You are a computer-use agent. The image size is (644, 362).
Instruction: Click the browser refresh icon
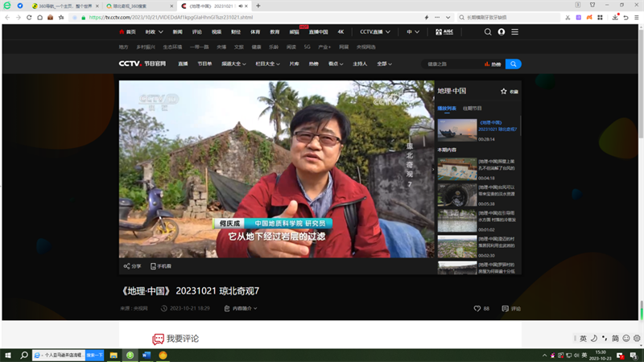pos(29,17)
